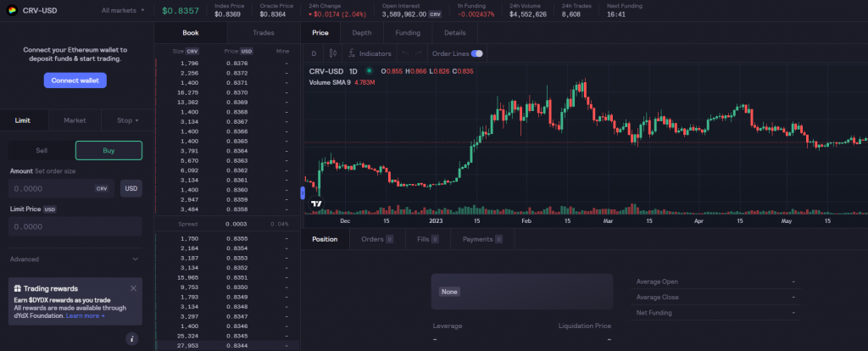Click the Oracle Price value $0.8364
Image resolution: width=868 pixels, height=351 pixels.
tap(272, 14)
